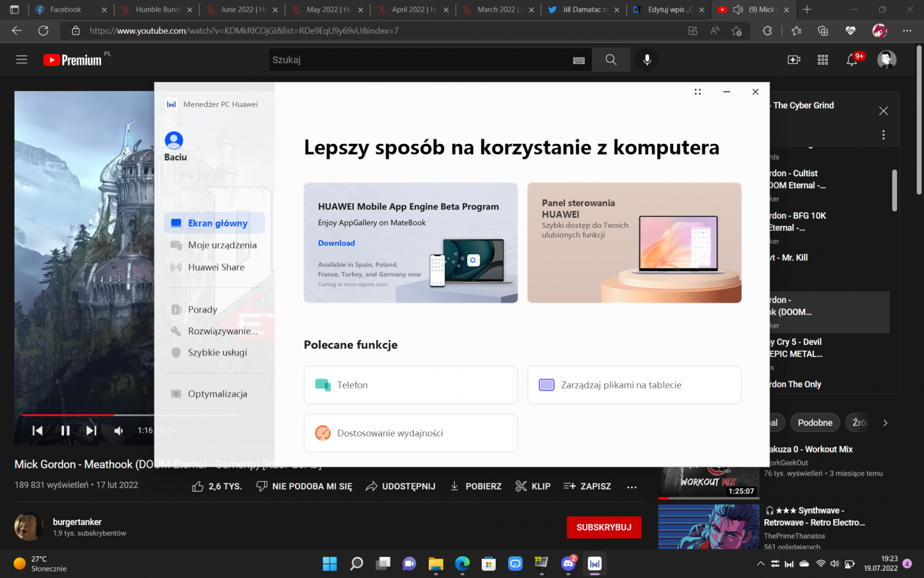Close the Huawei PC Manager window
This screenshot has height=578, width=924.
click(756, 92)
